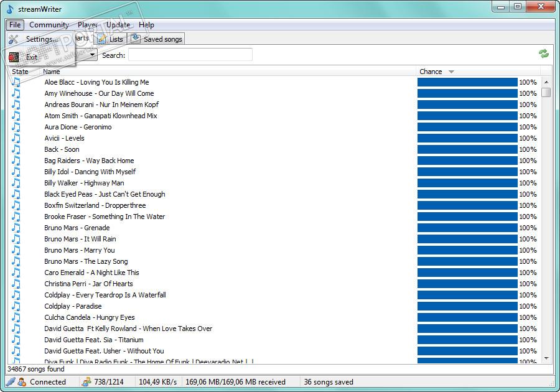Open the Help menu

coord(146,25)
